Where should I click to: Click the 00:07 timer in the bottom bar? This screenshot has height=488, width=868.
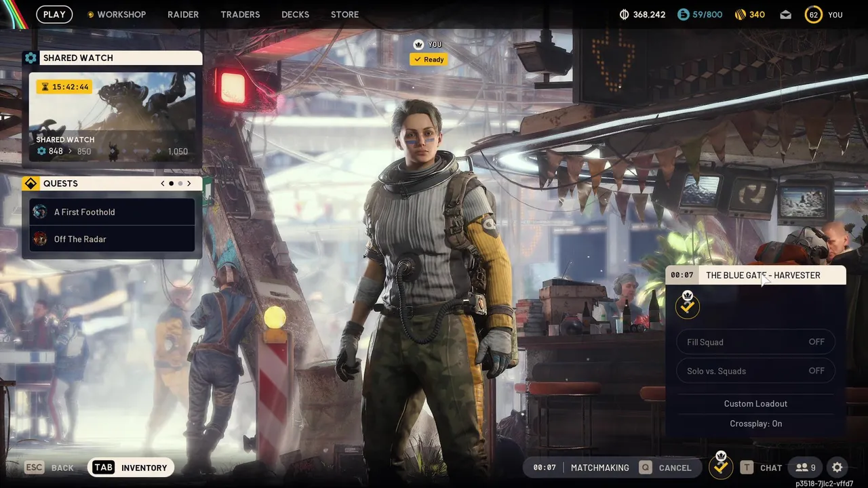[545, 468]
